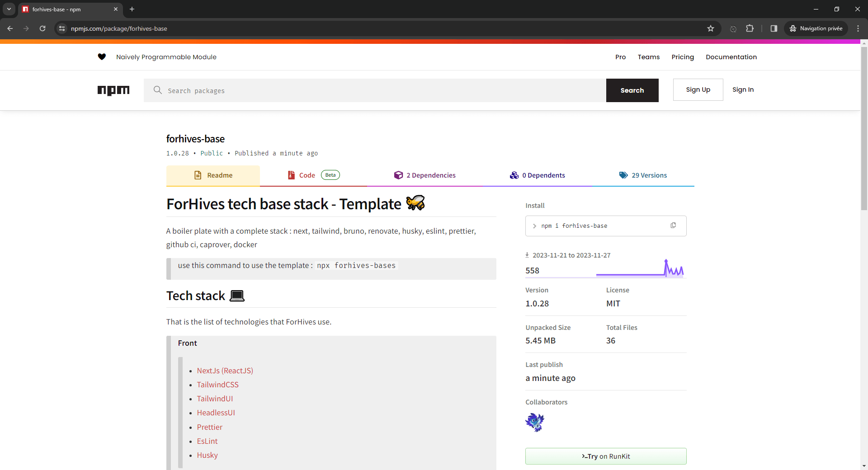Open Chrome three-dot menu
This screenshot has height=470, width=868.
click(858, 28)
